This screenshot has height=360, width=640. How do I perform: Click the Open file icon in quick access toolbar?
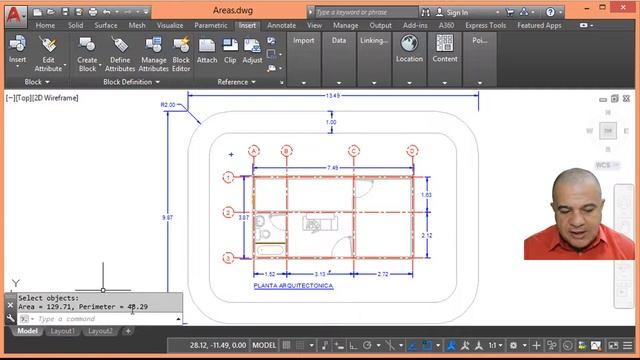51,12
